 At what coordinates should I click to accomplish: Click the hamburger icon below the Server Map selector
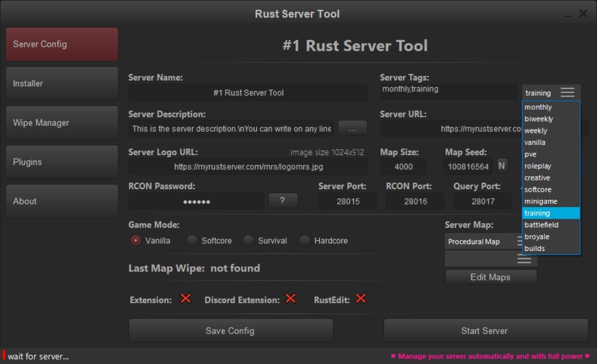[524, 258]
